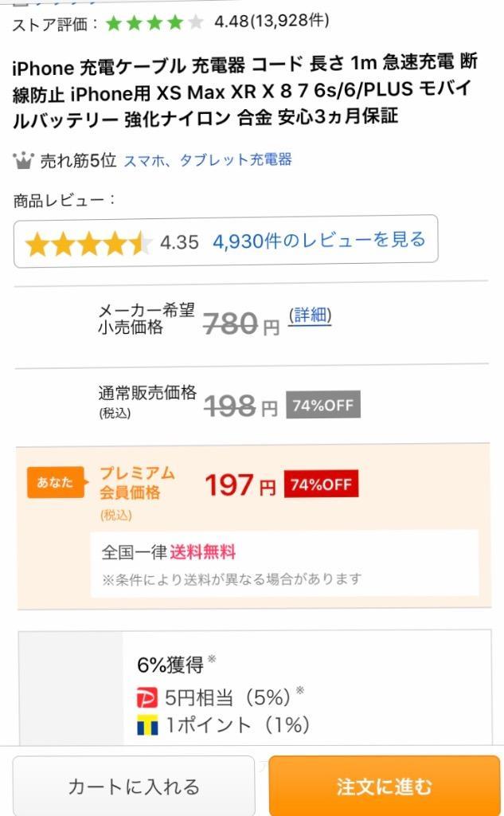Tap the orange 注文に進む order button
Screen dimensions: 504x816
(385, 787)
